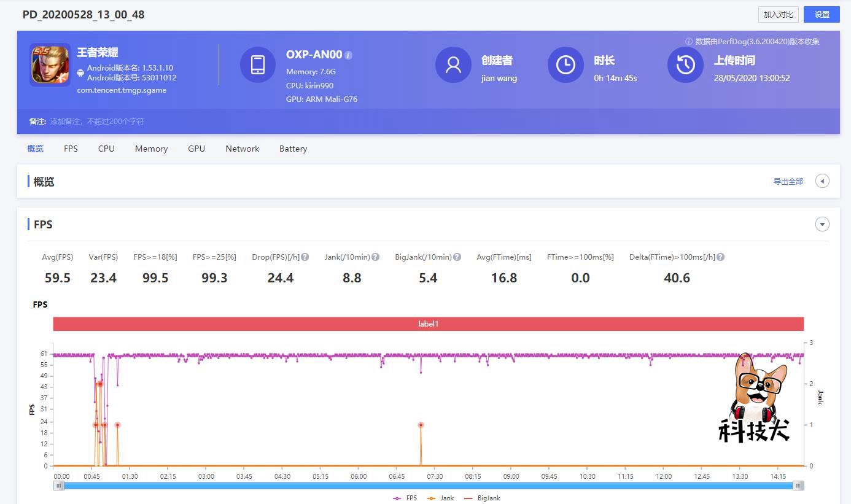Screen dimensions: 851x504
Task: Switch to the Memory tab
Action: tap(151, 149)
